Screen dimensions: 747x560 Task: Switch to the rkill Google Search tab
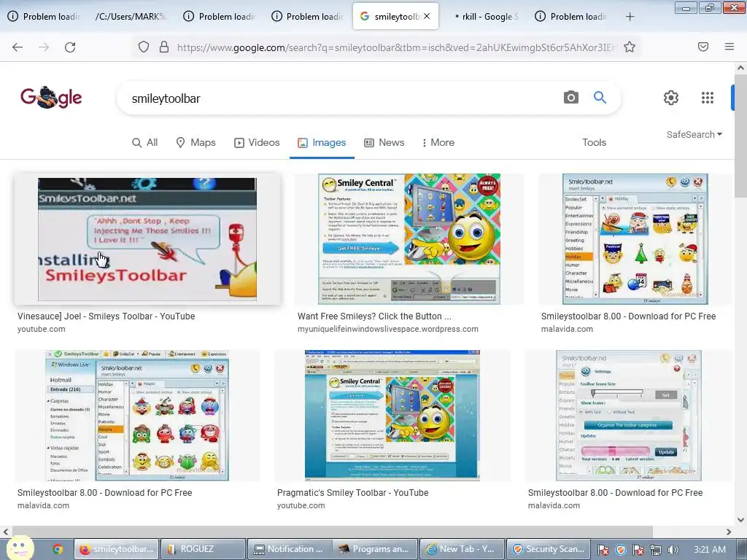(486, 17)
